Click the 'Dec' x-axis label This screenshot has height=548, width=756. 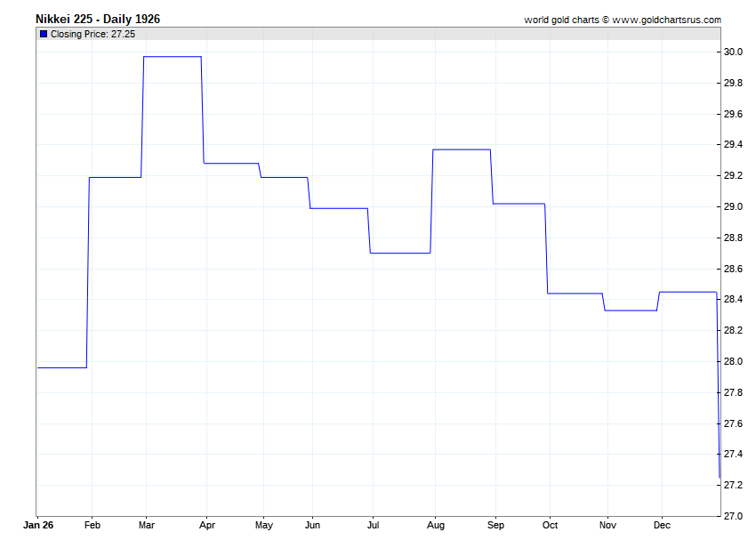coord(662,525)
